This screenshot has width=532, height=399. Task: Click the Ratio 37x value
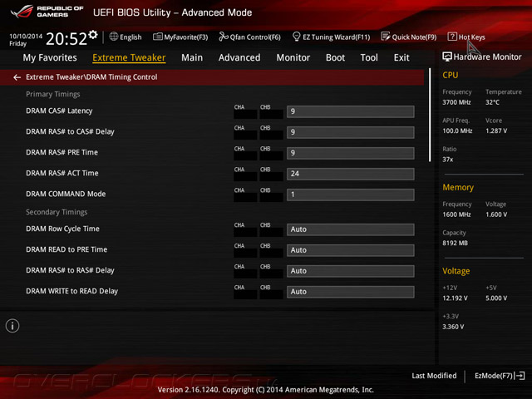(x=448, y=160)
